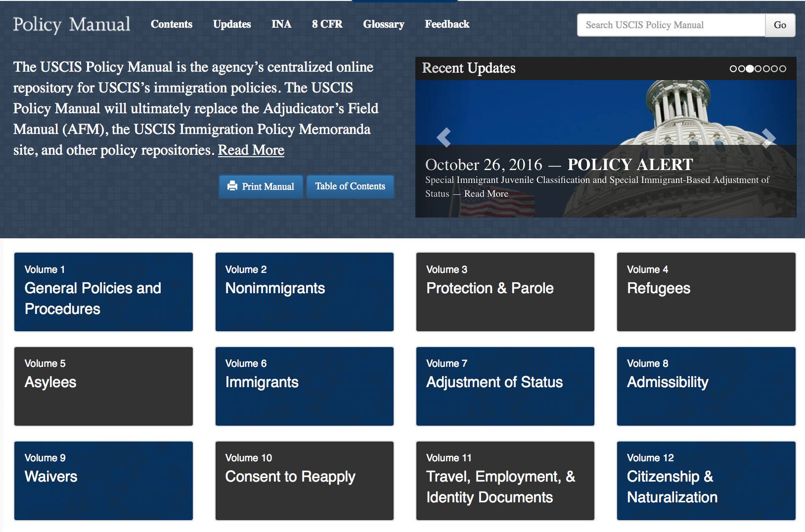Focus the Search USCIS Policy Manual field
Viewport: 805px width, 532px height.
pyautogui.click(x=671, y=25)
